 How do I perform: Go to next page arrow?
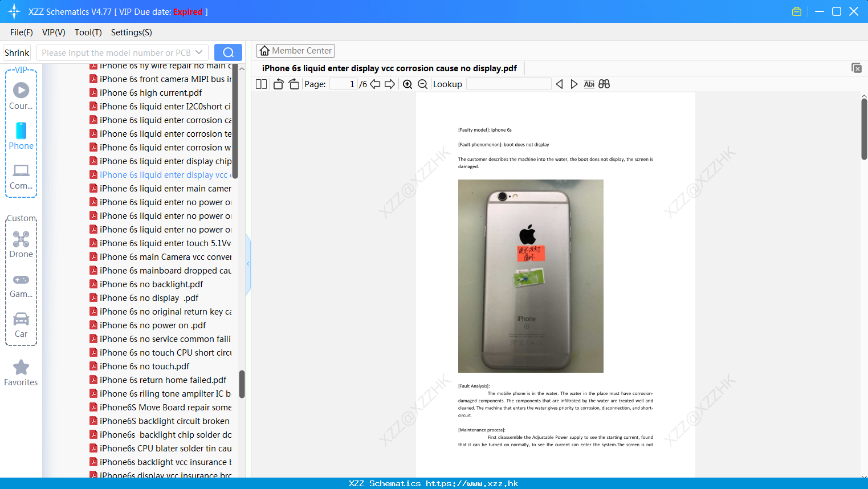coord(390,84)
